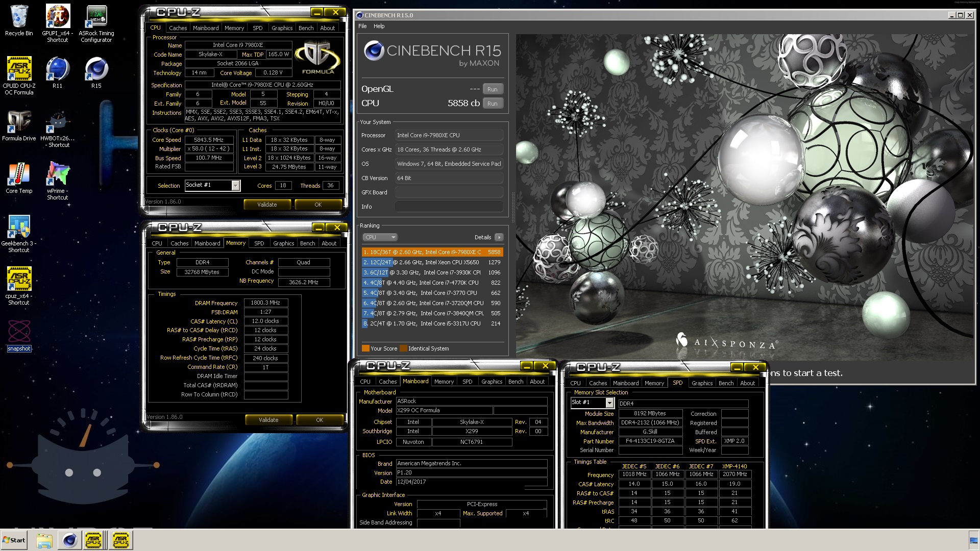This screenshot has width=980, height=551.
Task: Run the Cinebench OpenGL test
Action: [x=492, y=89]
